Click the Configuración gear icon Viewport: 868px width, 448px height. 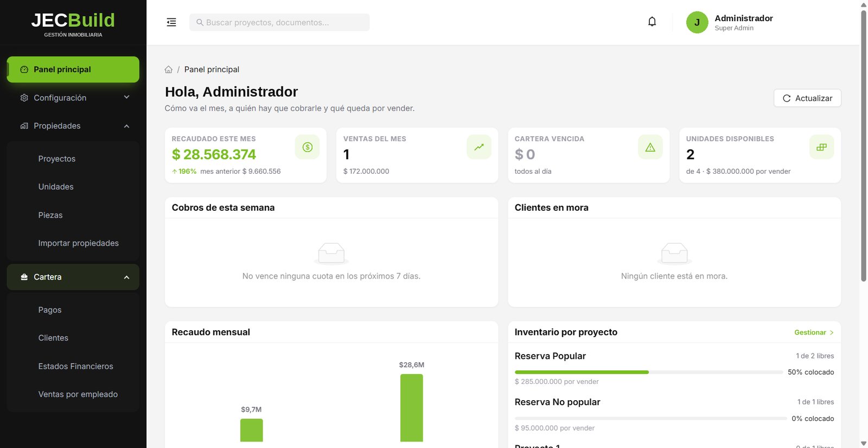tap(24, 98)
